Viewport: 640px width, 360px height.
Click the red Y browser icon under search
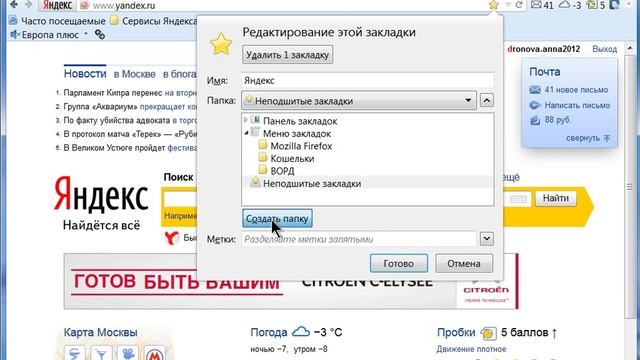tap(172, 238)
